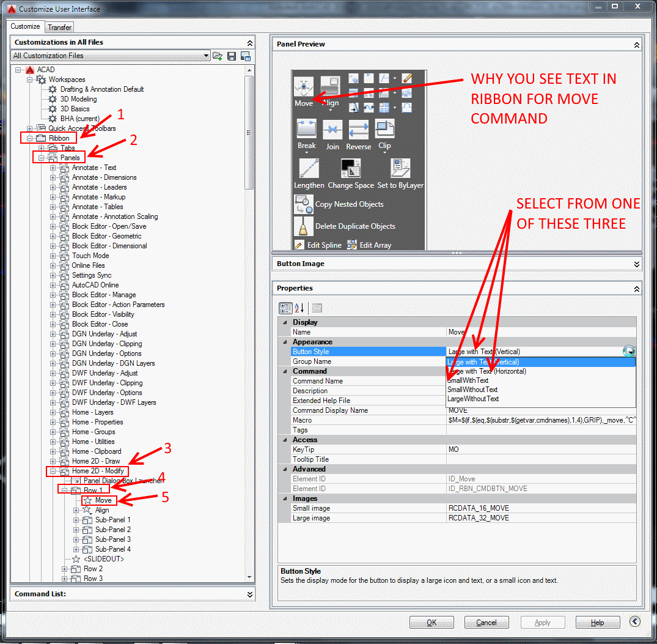The height and width of the screenshot is (644, 657).
Task: Switch to the Transfer tab
Action: point(59,27)
